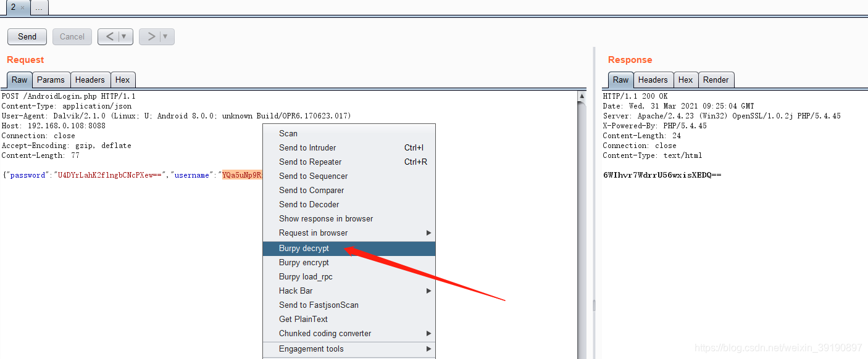Screen dimensions: 868x359
Task: Expand Engagement tools submenu
Action: (349, 349)
